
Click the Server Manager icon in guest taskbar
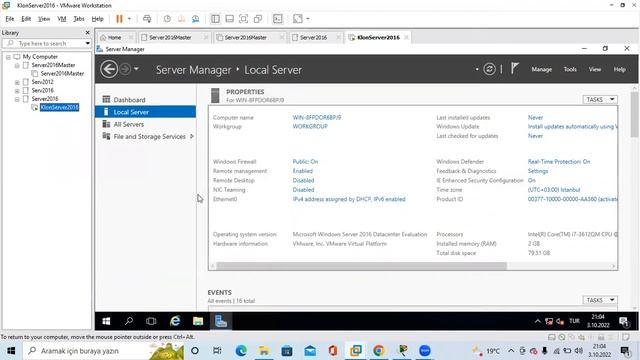pos(221,321)
